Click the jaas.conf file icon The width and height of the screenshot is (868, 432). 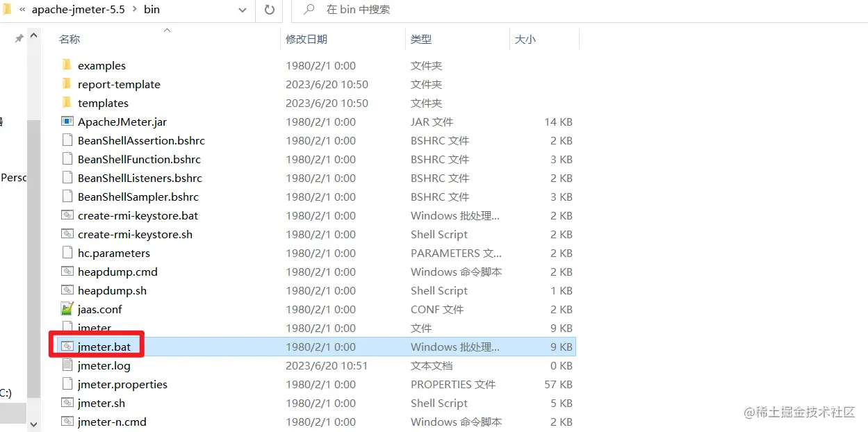tap(67, 309)
